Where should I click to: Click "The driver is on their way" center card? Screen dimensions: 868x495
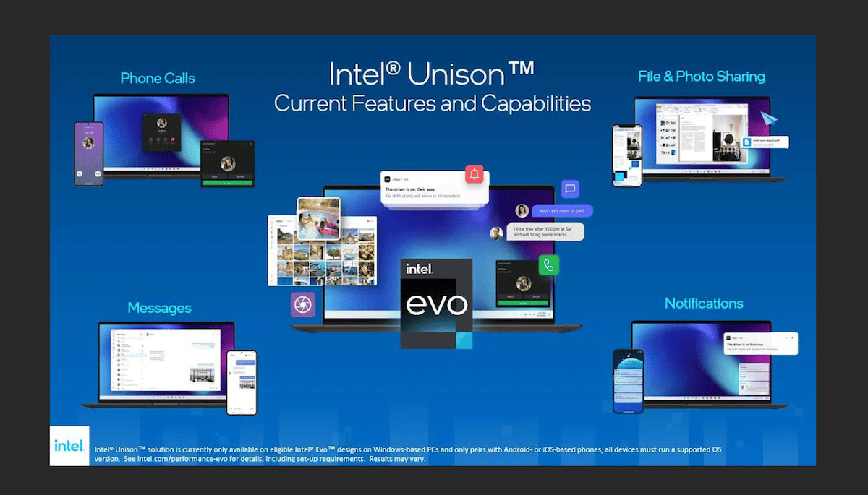[435, 189]
